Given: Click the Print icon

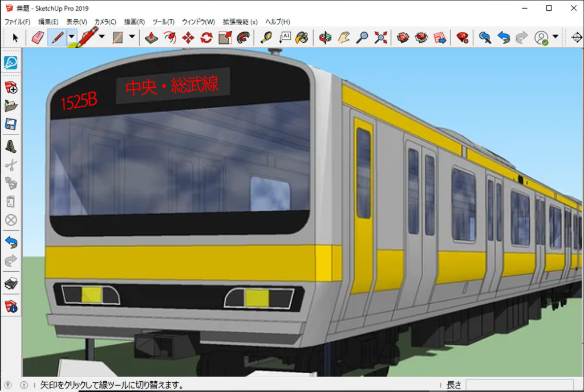Looking at the screenshot, I should pyautogui.click(x=11, y=284).
